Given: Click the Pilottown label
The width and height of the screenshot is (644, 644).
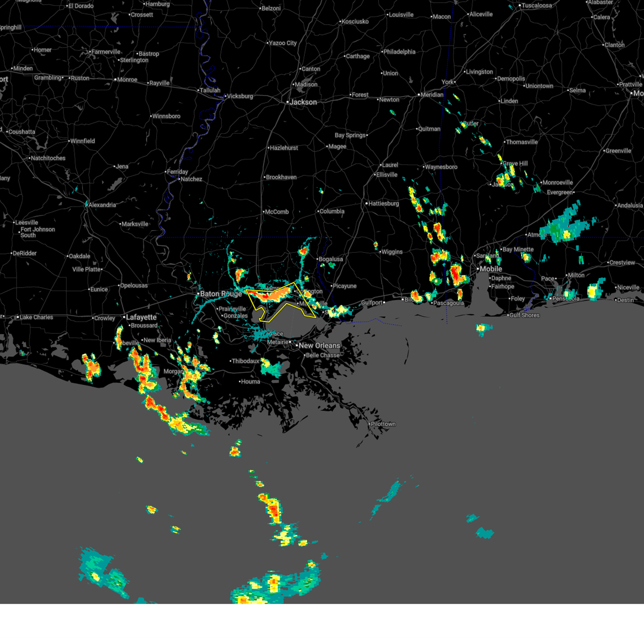Looking at the screenshot, I should [383, 424].
